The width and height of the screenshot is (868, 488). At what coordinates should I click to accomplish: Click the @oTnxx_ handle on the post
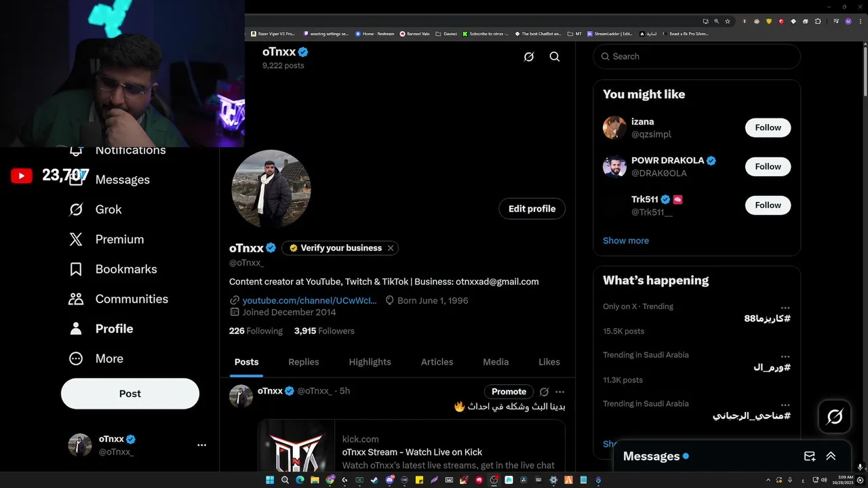point(315,391)
